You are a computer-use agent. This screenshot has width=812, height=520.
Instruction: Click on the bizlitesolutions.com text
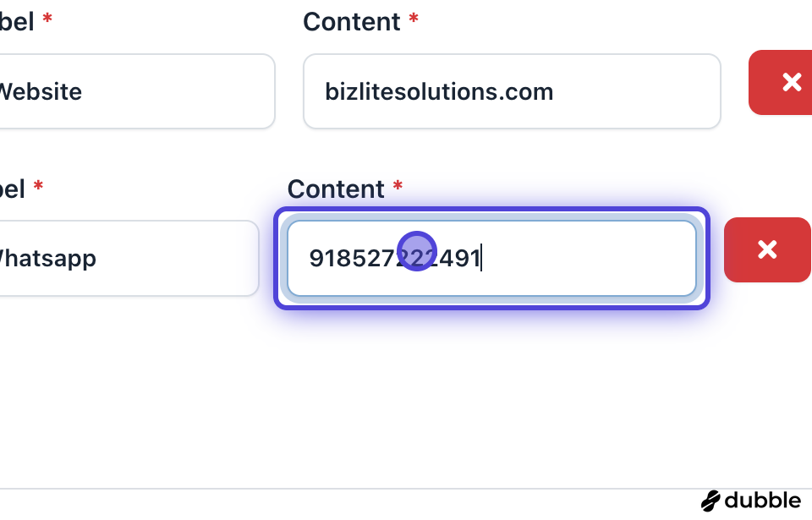[x=439, y=91]
